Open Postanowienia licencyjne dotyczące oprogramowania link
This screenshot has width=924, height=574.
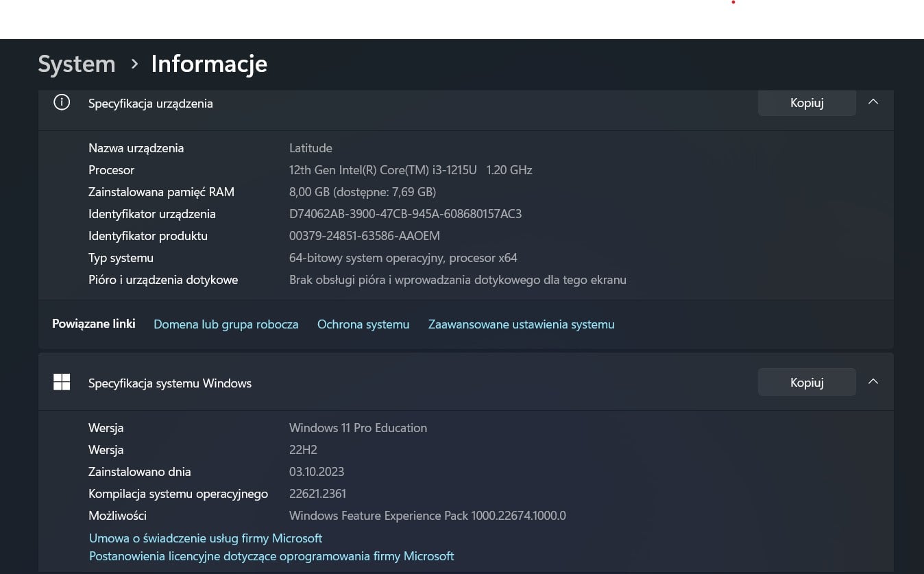tap(271, 556)
